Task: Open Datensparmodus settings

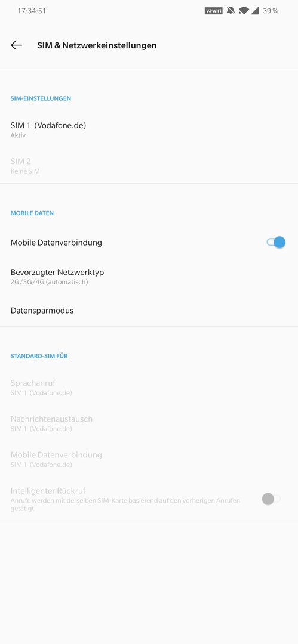Action: [149, 311]
